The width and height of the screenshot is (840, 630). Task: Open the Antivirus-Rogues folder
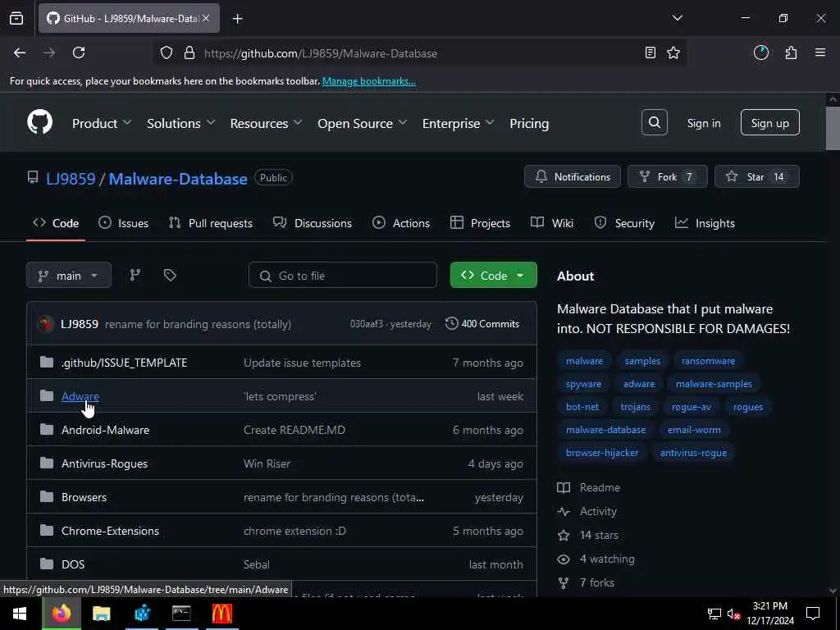coord(104,463)
